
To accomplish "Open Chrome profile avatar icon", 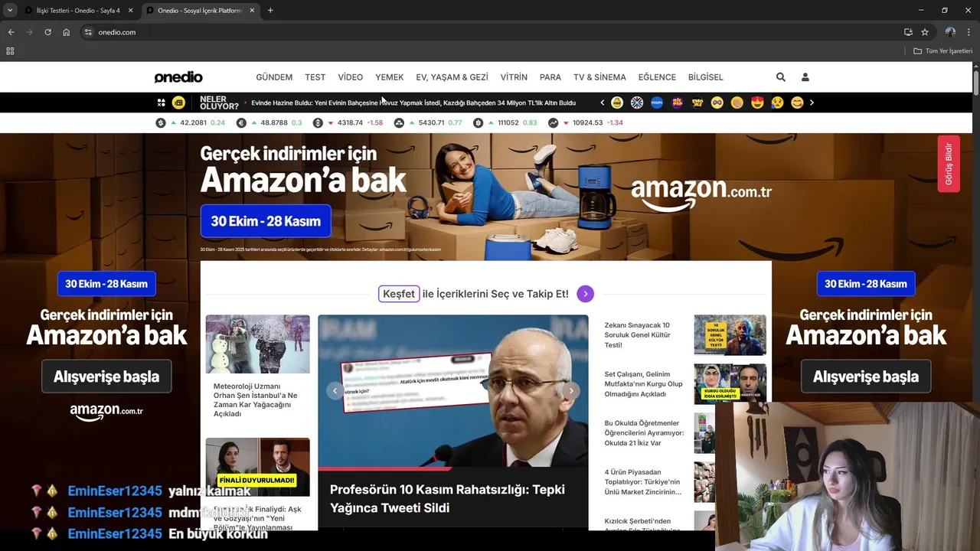I will coord(950,32).
